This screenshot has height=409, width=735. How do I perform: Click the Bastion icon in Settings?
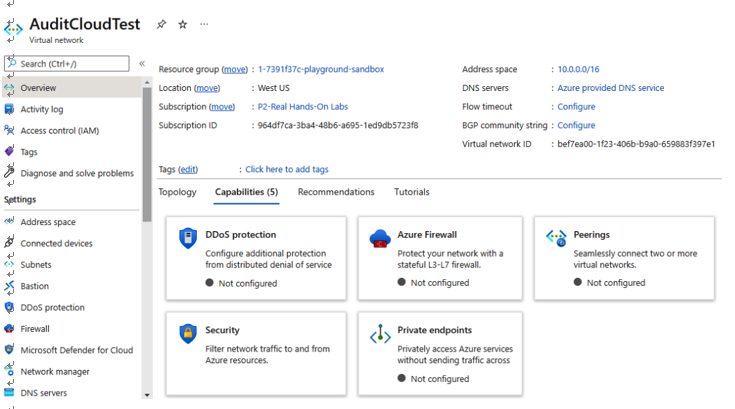click(9, 286)
